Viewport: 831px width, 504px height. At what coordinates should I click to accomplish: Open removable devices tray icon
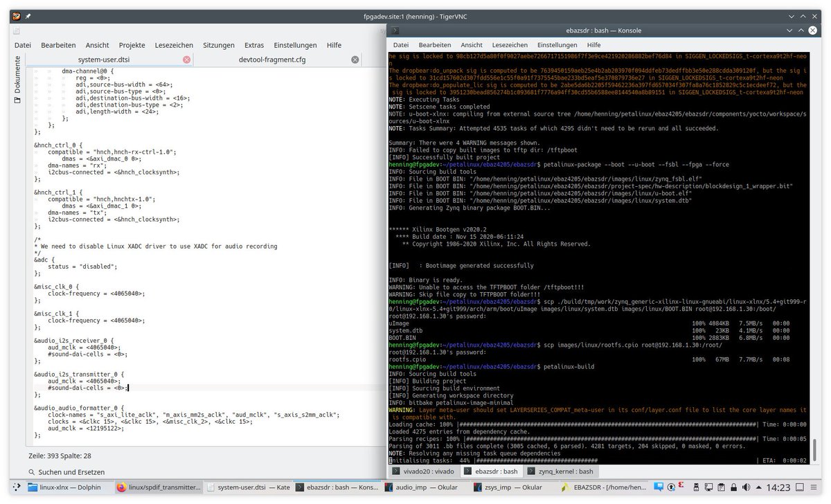[x=696, y=487]
